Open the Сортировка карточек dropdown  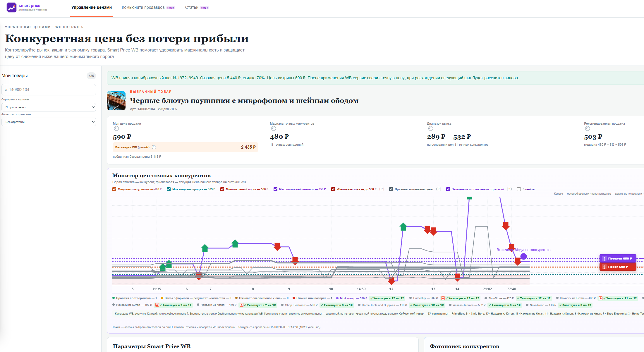pyautogui.click(x=49, y=107)
